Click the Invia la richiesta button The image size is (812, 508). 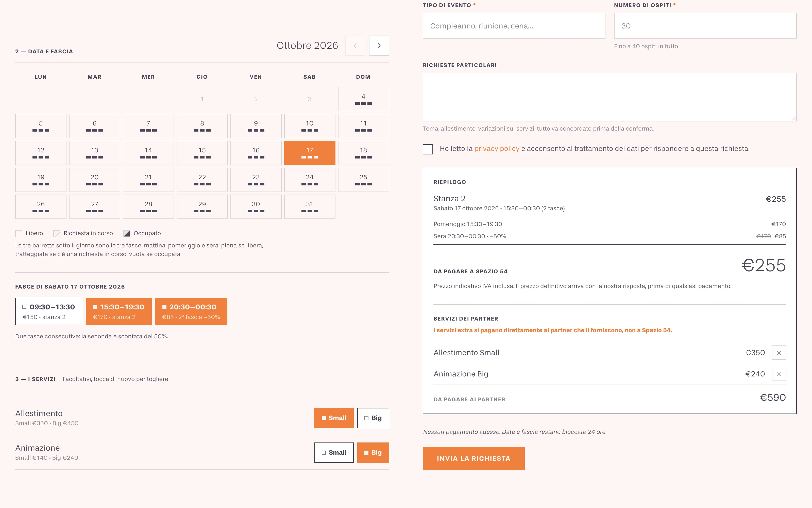pyautogui.click(x=473, y=458)
